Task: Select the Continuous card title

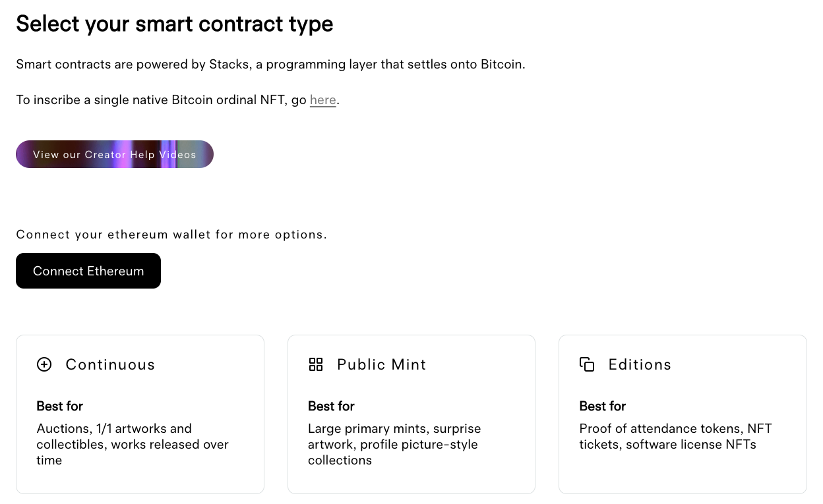Action: (x=110, y=364)
